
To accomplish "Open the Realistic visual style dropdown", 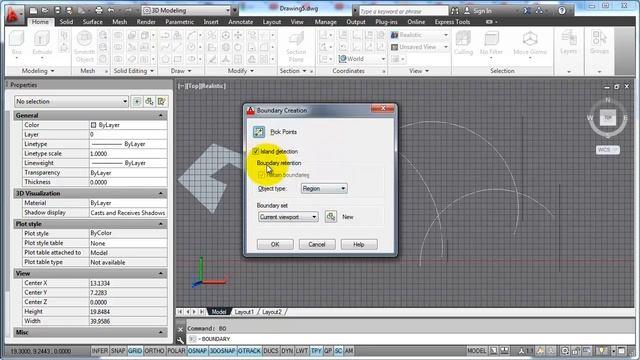I will pyautogui.click(x=420, y=35).
